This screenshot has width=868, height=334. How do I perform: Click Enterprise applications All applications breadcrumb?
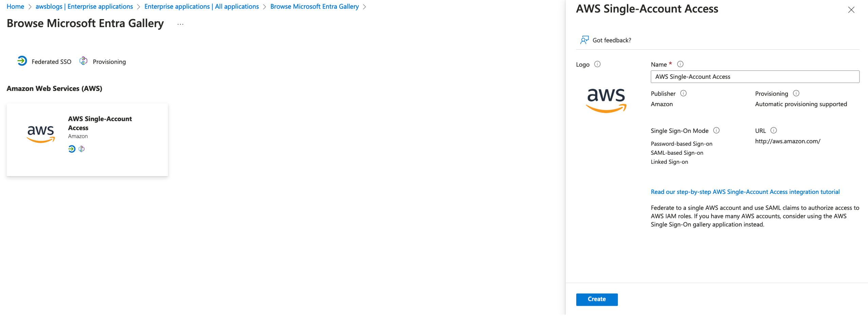click(201, 6)
